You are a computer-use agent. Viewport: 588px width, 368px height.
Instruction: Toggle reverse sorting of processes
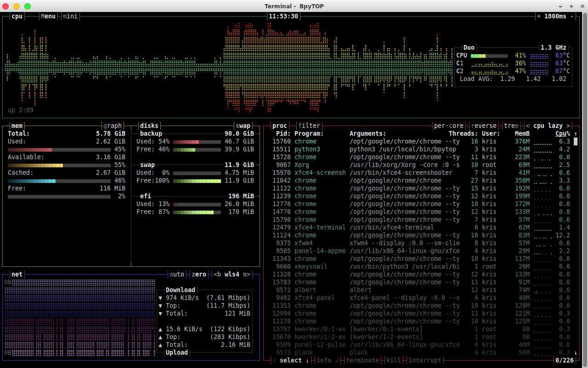click(483, 125)
